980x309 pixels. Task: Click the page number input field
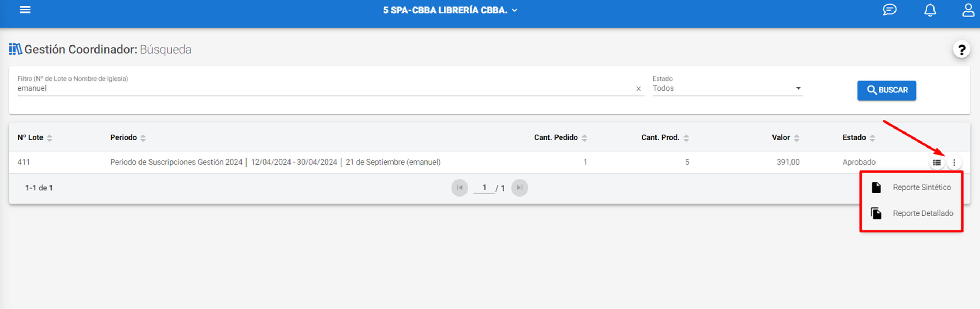[x=484, y=188]
